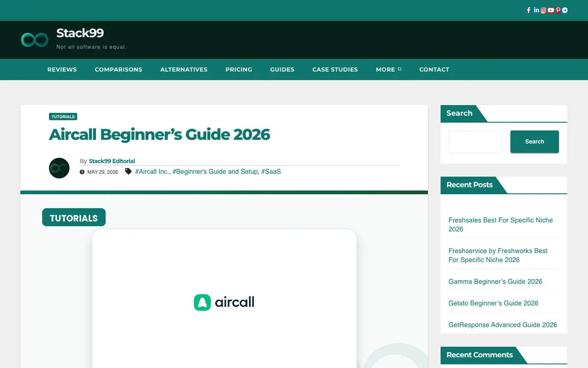The image size is (588, 368).
Task: Open the Case Studies menu item
Action: tap(335, 70)
